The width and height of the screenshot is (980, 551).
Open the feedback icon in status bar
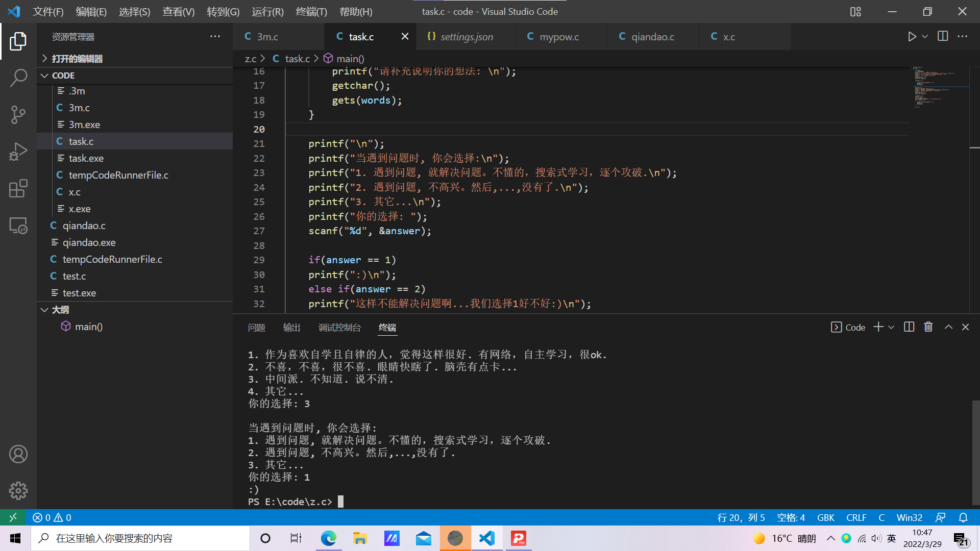[x=940, y=517]
